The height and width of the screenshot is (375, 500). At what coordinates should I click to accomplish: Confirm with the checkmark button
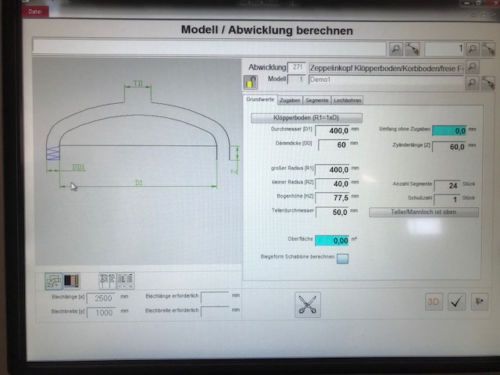coord(456,302)
